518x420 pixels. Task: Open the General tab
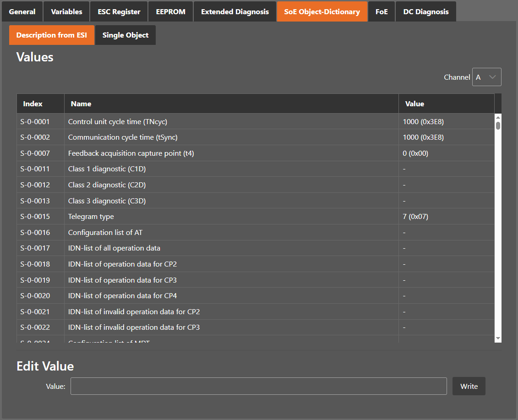click(22, 11)
